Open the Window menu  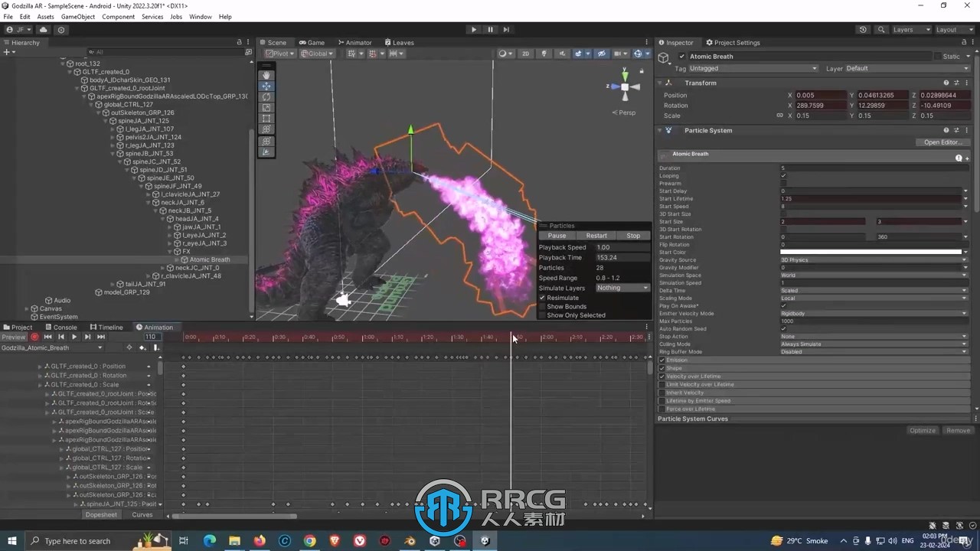tap(201, 16)
